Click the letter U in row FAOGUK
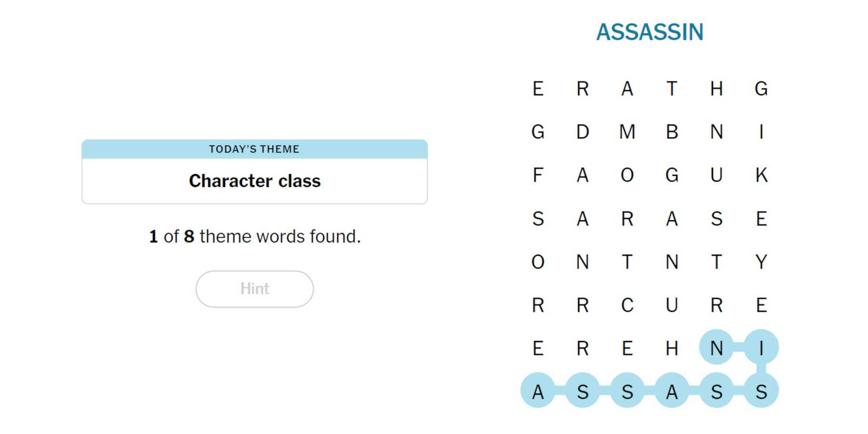This screenshot has width=868, height=434. pos(716,176)
